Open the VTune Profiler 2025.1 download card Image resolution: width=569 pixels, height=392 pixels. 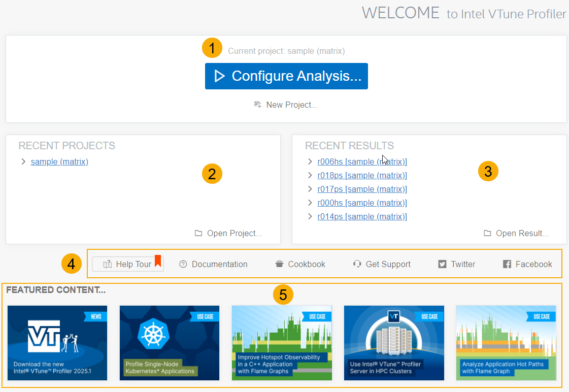pyautogui.click(x=57, y=343)
